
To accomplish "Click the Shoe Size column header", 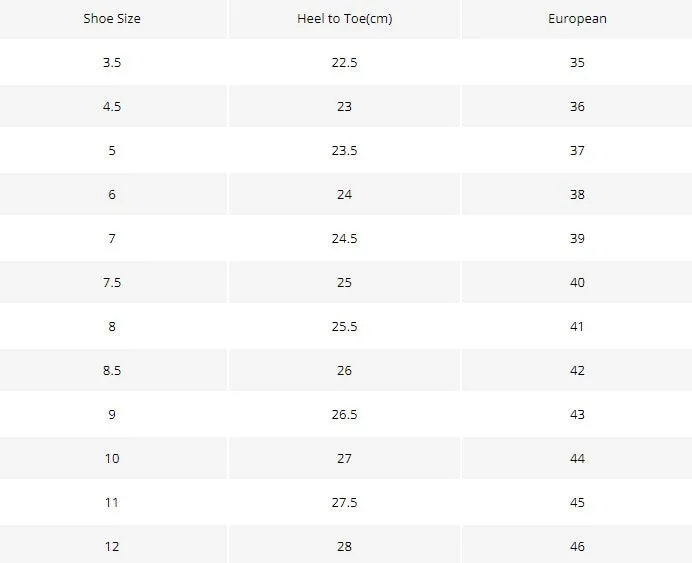I will (x=113, y=19).
